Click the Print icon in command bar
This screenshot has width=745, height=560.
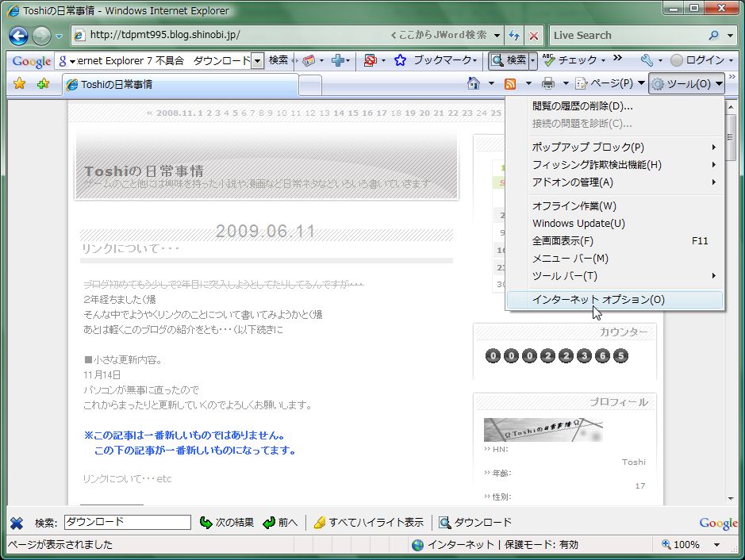548,84
